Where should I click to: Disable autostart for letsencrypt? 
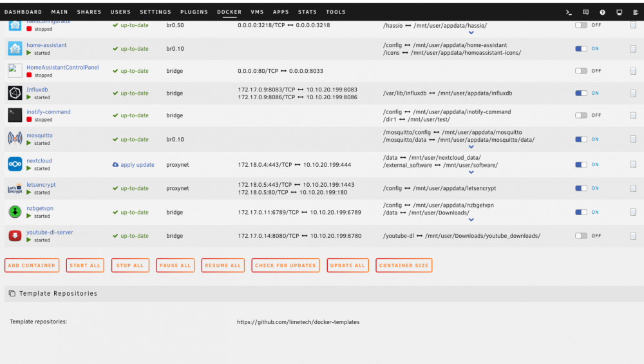[x=581, y=188]
